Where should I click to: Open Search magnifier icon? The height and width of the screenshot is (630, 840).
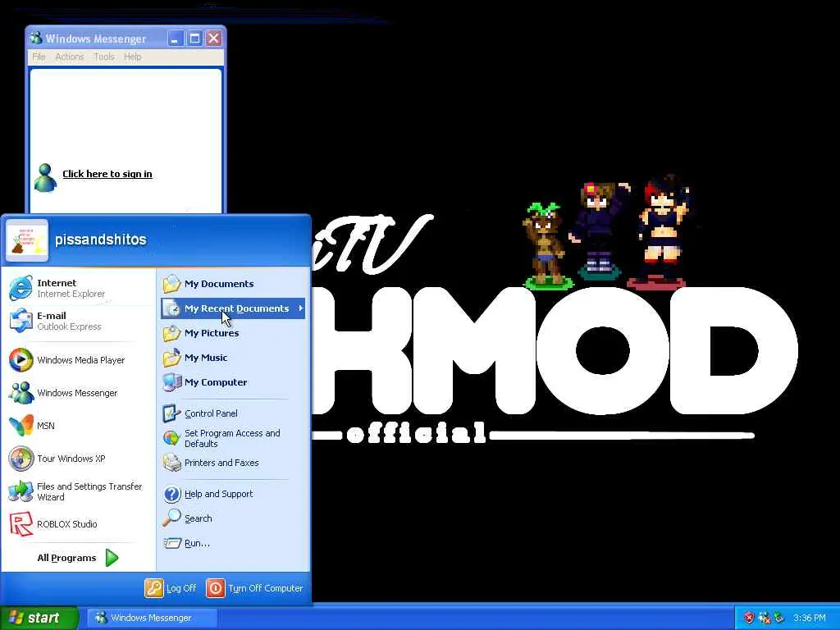172,518
